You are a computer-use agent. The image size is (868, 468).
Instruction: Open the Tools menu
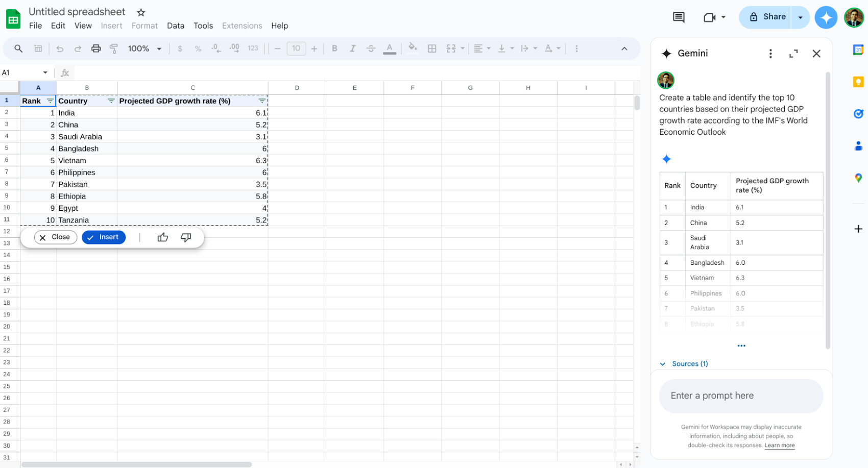[x=203, y=26]
